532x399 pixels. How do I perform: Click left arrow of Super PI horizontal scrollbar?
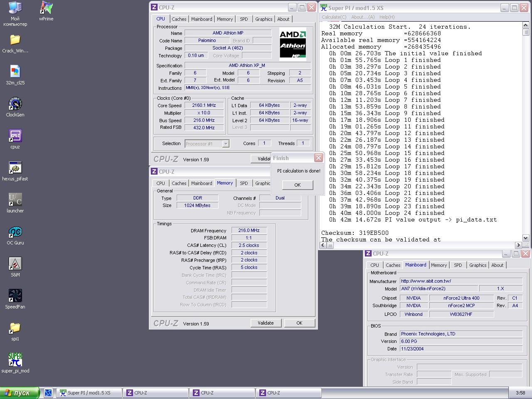(x=323, y=245)
